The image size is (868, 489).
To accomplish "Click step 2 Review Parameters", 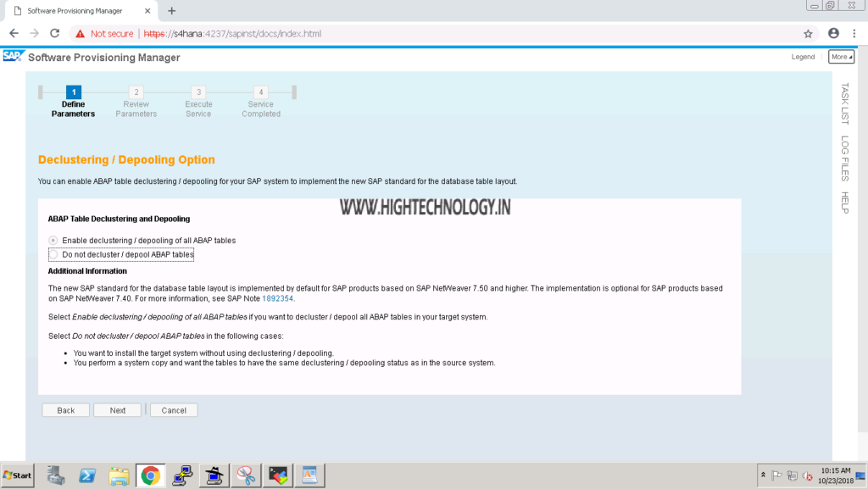I will tap(136, 102).
